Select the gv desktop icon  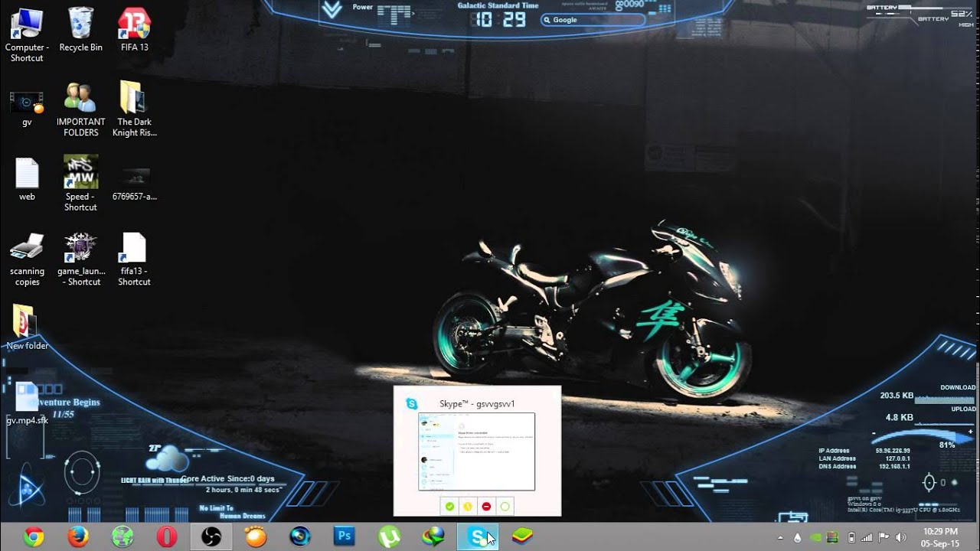tap(27, 108)
